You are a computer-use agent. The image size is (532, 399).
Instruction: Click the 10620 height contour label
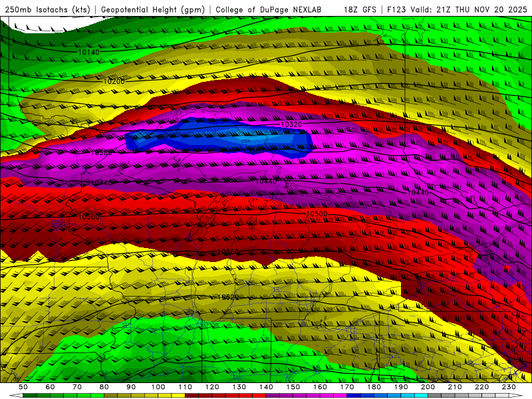pos(228,297)
